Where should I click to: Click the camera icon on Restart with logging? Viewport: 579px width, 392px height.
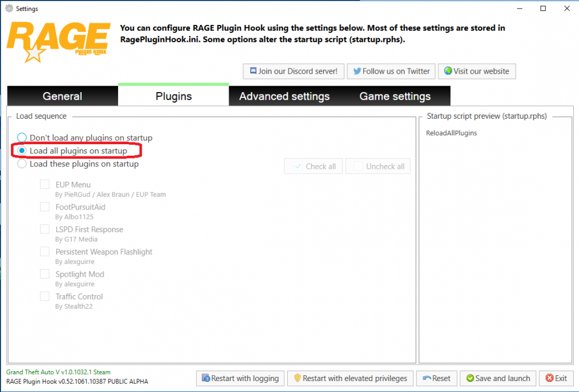(206, 378)
